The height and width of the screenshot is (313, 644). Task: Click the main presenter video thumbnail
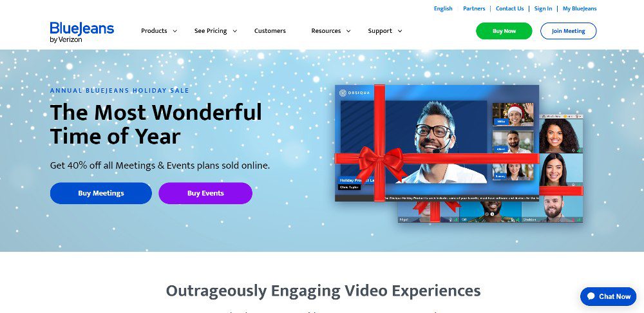tap(435, 142)
